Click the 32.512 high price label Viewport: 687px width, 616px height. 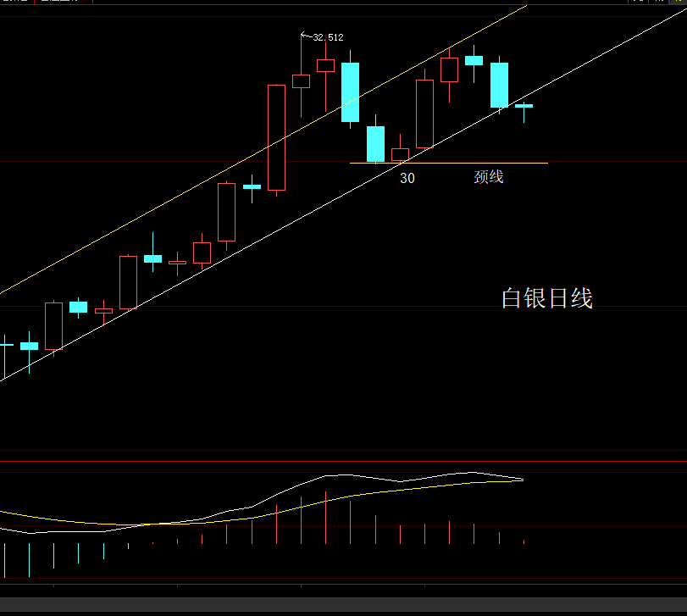click(328, 37)
